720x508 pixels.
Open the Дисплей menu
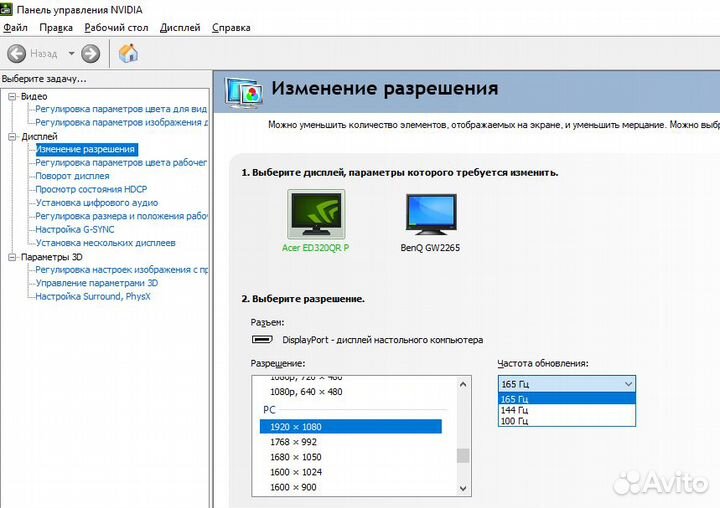(180, 28)
